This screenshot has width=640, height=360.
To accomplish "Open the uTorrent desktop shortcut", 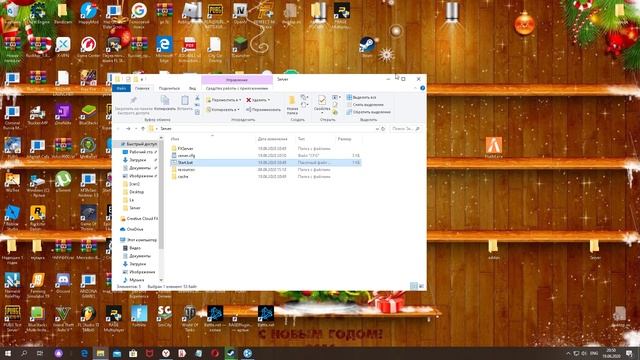I will (x=63, y=181).
